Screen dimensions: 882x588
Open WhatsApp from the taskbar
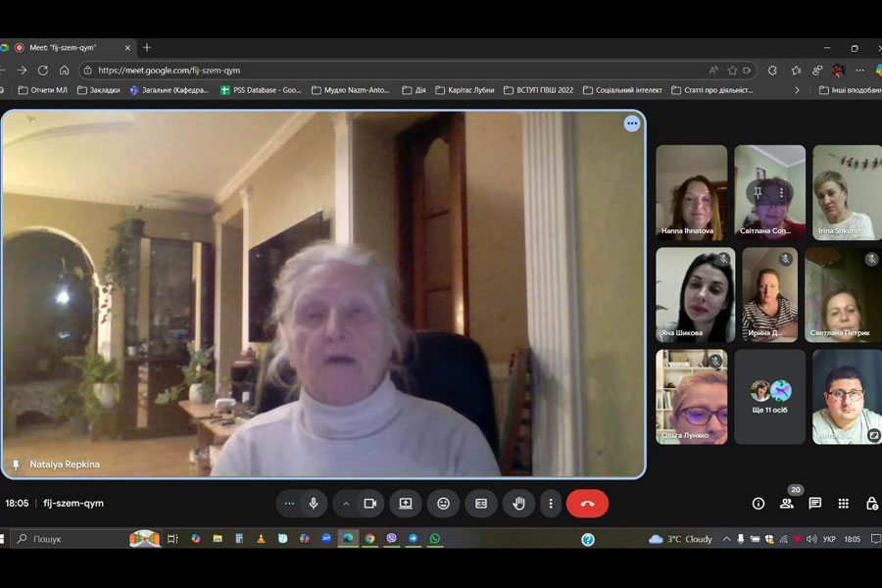coord(435,539)
